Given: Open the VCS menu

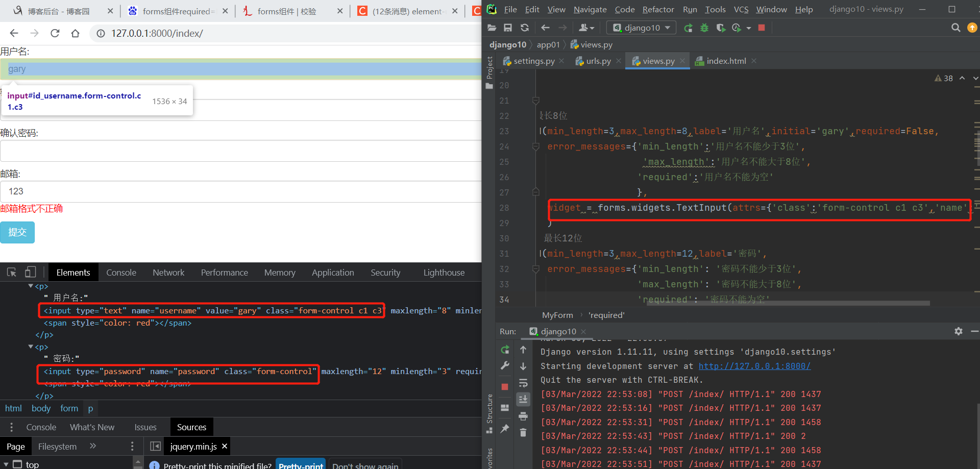Looking at the screenshot, I should coord(741,9).
